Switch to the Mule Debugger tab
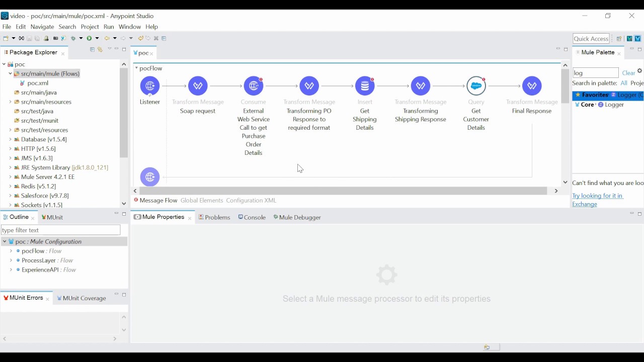 (x=298, y=218)
